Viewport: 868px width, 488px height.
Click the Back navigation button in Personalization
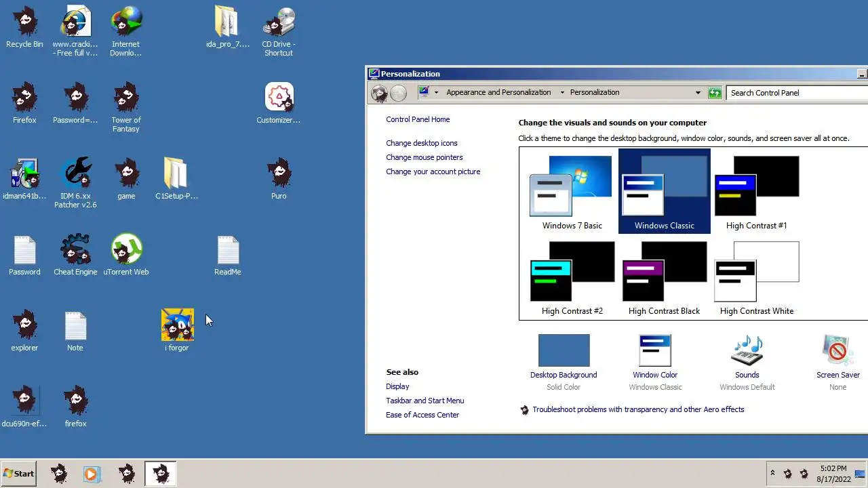click(379, 93)
